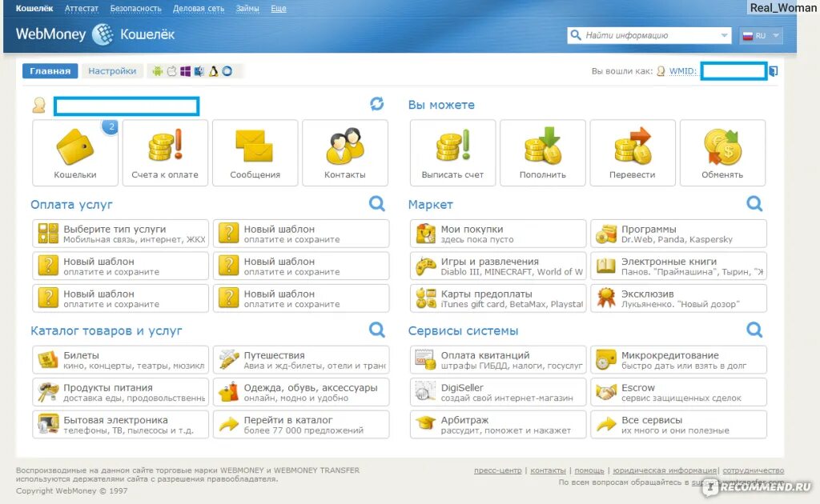Click the Перевести tile
The height and width of the screenshot is (504, 820).
click(633, 153)
